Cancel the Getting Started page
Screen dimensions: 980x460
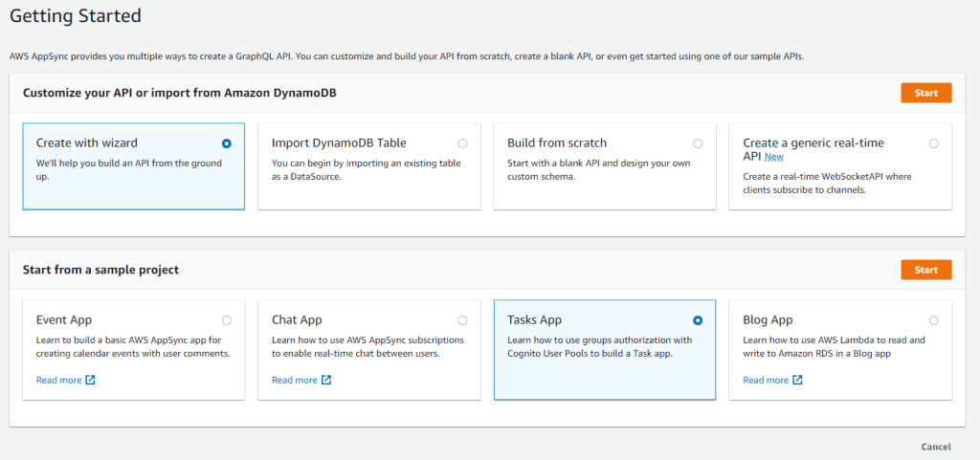936,447
